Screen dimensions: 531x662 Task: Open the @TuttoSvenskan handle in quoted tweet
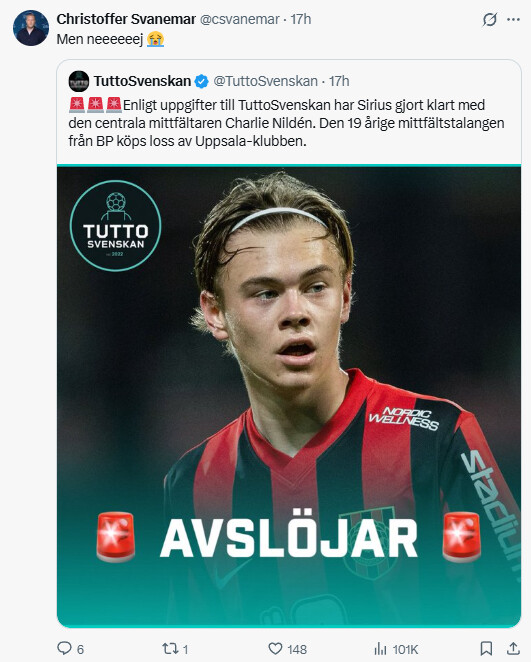tap(266, 81)
